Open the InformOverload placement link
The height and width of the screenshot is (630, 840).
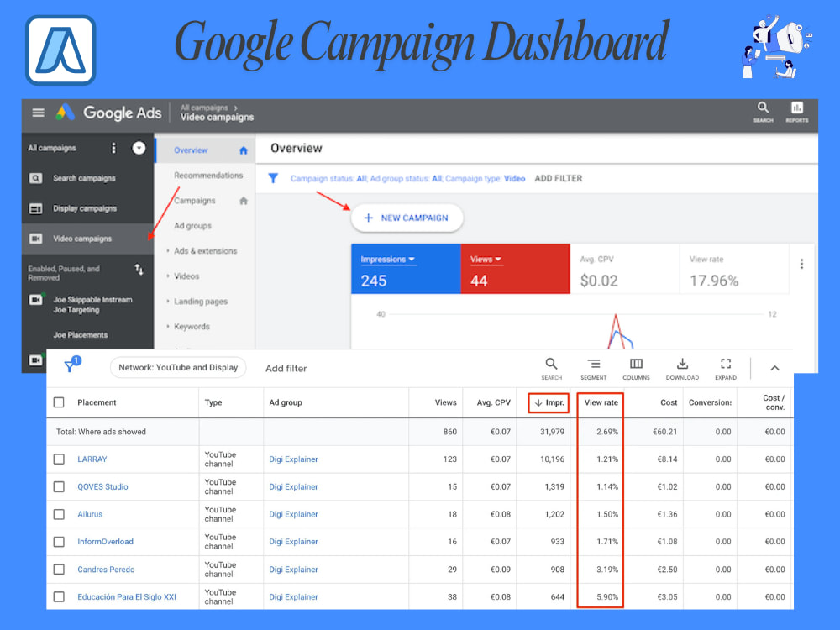pos(106,542)
